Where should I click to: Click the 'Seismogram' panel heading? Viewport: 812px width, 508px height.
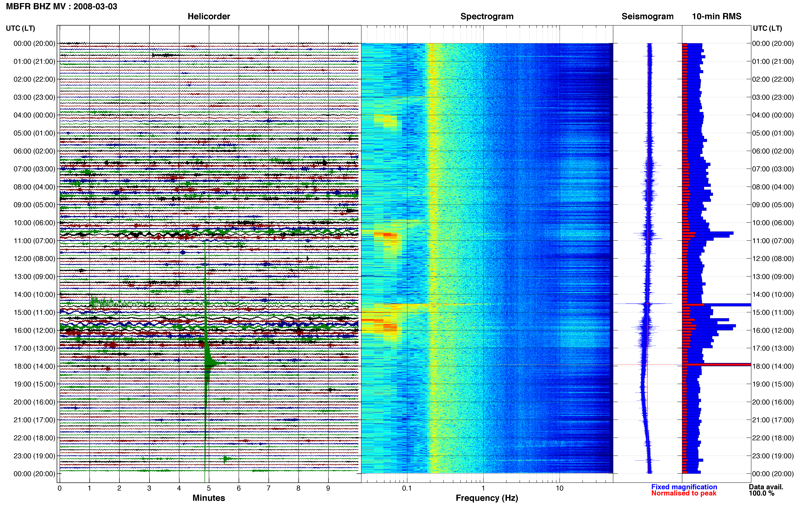pyautogui.click(x=648, y=16)
